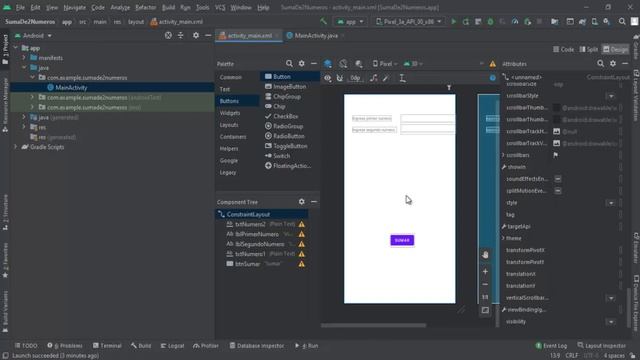Viewport: 640px width, 360px height.
Task: Click the green Debug bug icon
Action: 490,22
